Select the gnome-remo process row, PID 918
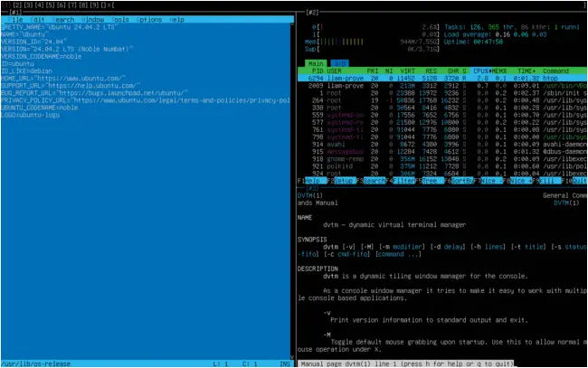 tap(442, 159)
